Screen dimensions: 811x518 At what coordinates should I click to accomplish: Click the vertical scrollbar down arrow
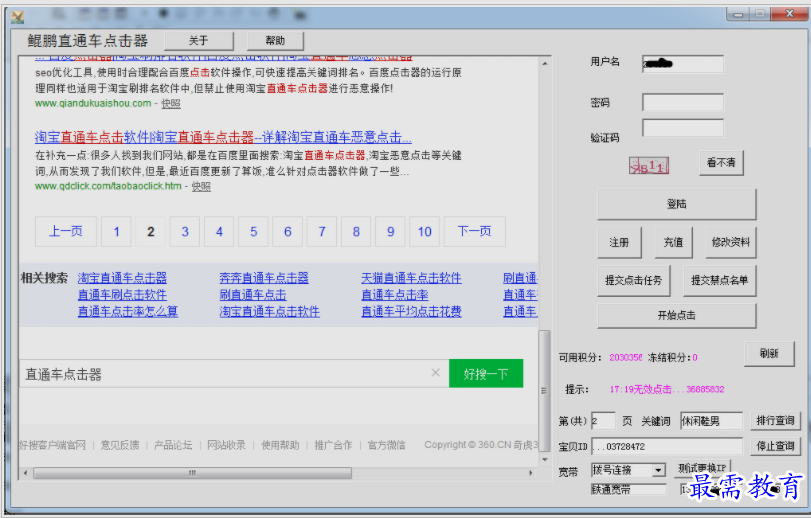(545, 460)
